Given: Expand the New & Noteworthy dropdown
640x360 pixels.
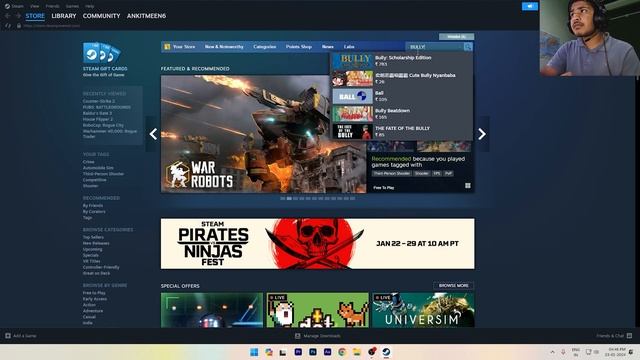Looking at the screenshot, I should (224, 47).
